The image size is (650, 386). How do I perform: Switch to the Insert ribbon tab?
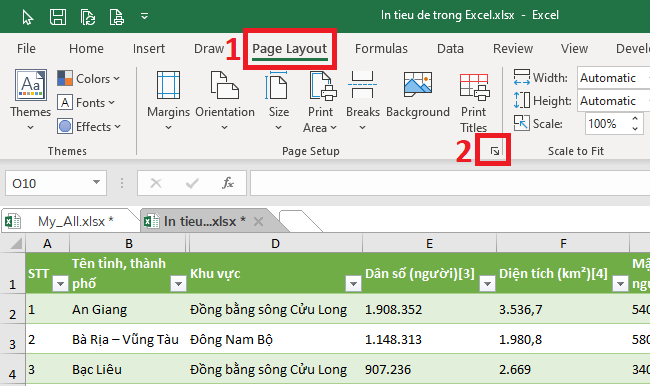pos(149,49)
